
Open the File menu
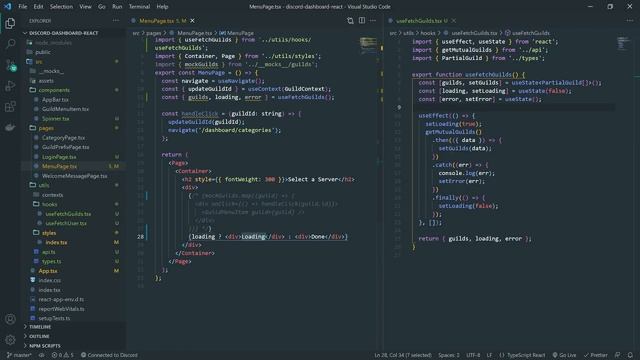pos(23,7)
